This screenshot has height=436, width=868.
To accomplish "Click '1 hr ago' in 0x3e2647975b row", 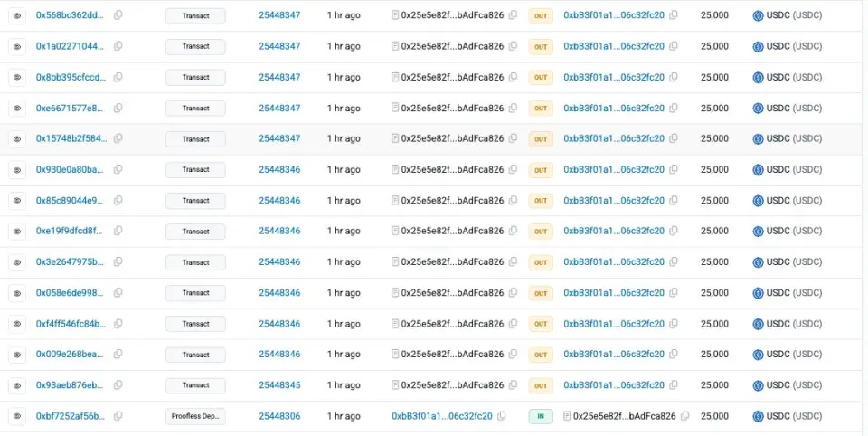I will 344,262.
